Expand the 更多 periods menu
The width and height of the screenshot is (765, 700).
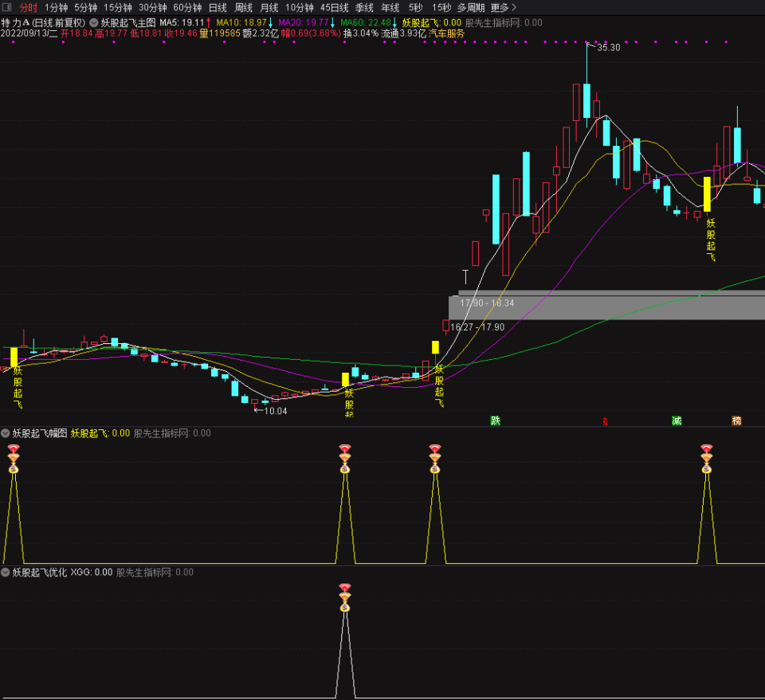(504, 8)
